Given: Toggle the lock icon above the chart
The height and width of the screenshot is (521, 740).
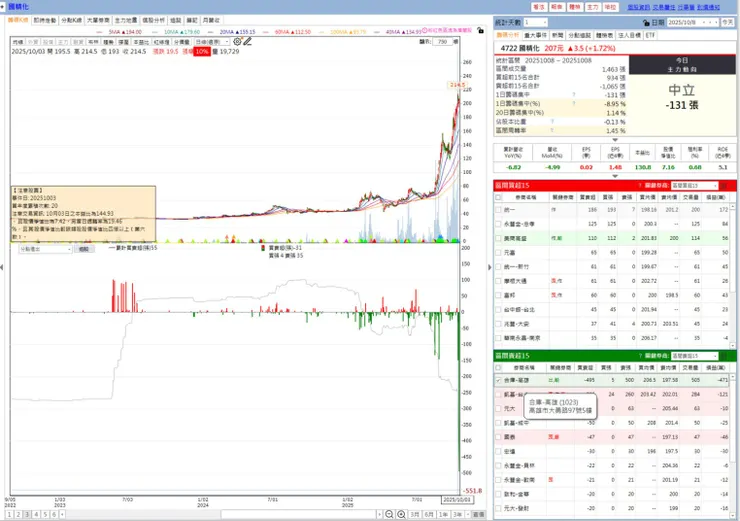Looking at the screenshot, I should coord(480,31).
